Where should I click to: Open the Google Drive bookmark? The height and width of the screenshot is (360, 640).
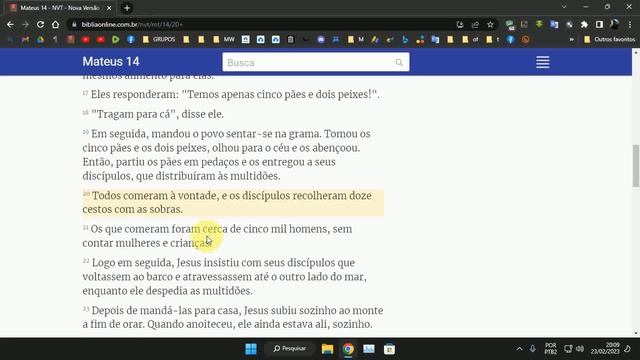click(40, 40)
